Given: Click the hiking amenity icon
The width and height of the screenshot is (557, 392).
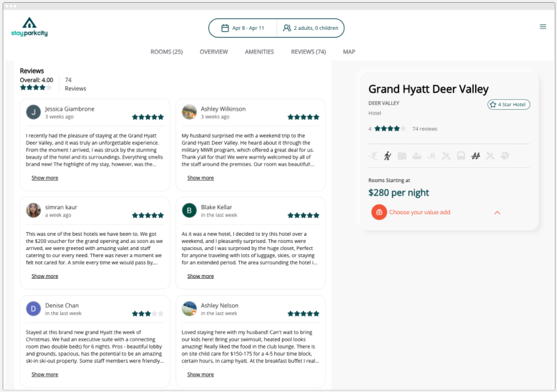Looking at the screenshot, I should click(x=388, y=156).
